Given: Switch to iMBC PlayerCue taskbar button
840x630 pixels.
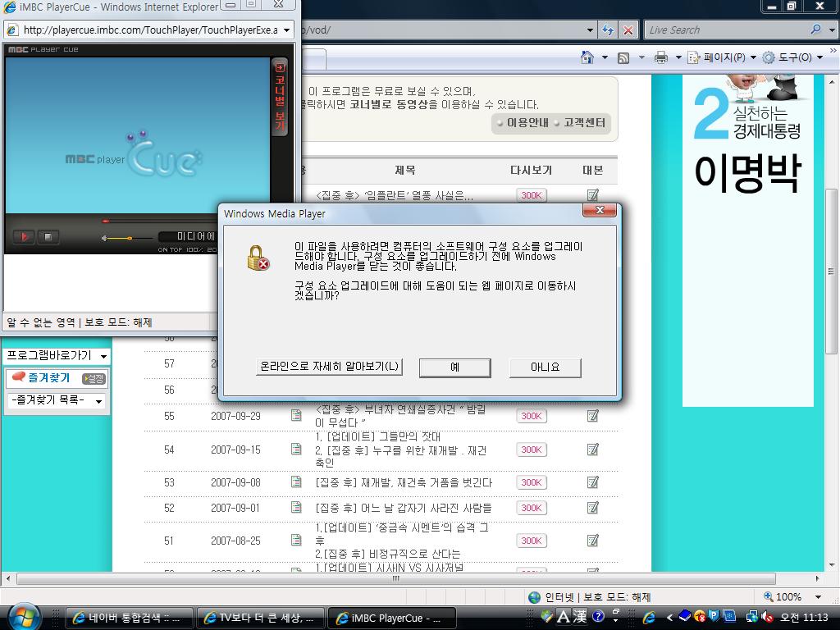Looking at the screenshot, I should tap(391, 619).
